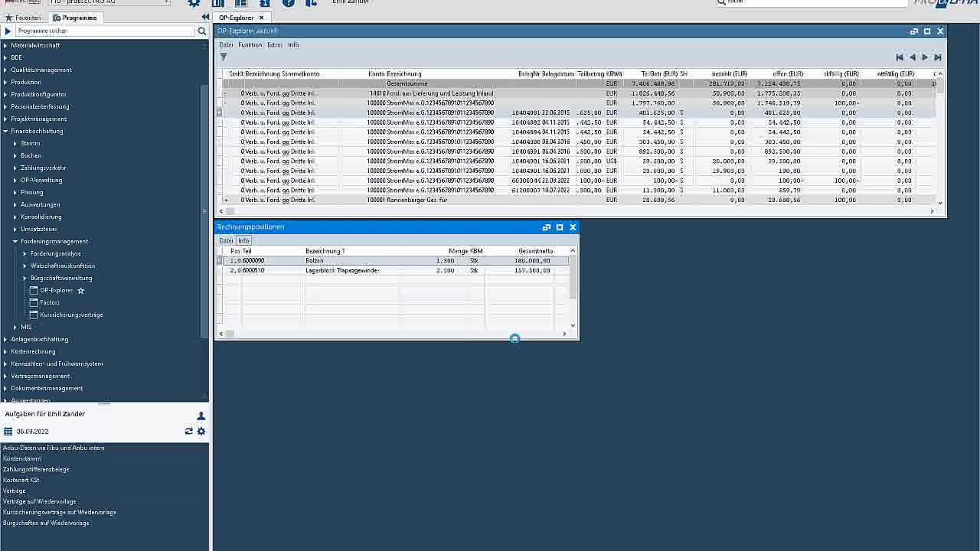Open Kostenart KSt task link
The image size is (980, 551).
[x=21, y=480]
